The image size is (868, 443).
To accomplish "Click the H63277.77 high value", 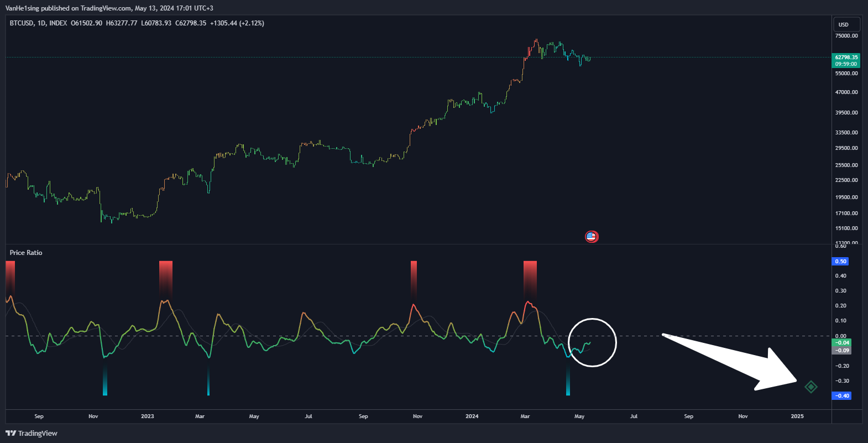I will click(122, 23).
